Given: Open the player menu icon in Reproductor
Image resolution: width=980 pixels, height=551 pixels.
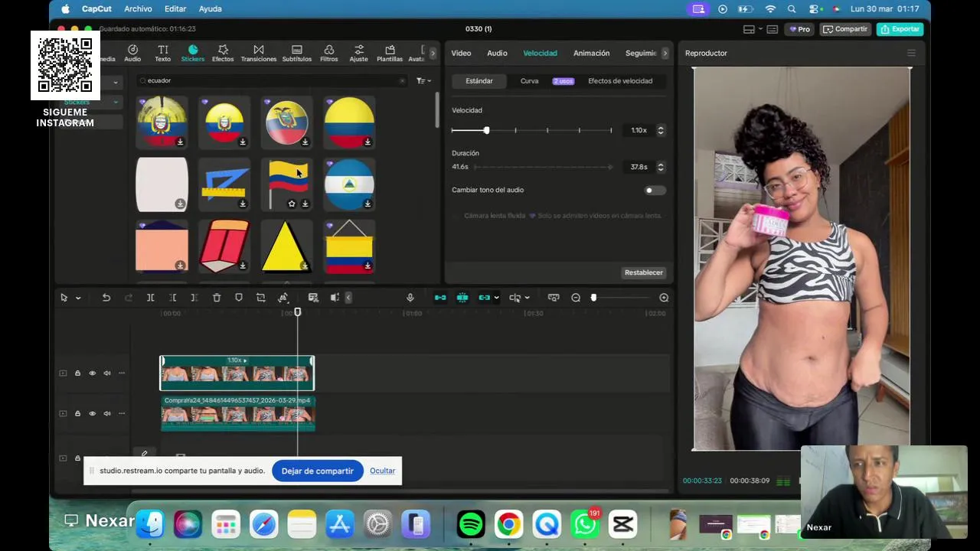Looking at the screenshot, I should click(x=911, y=53).
